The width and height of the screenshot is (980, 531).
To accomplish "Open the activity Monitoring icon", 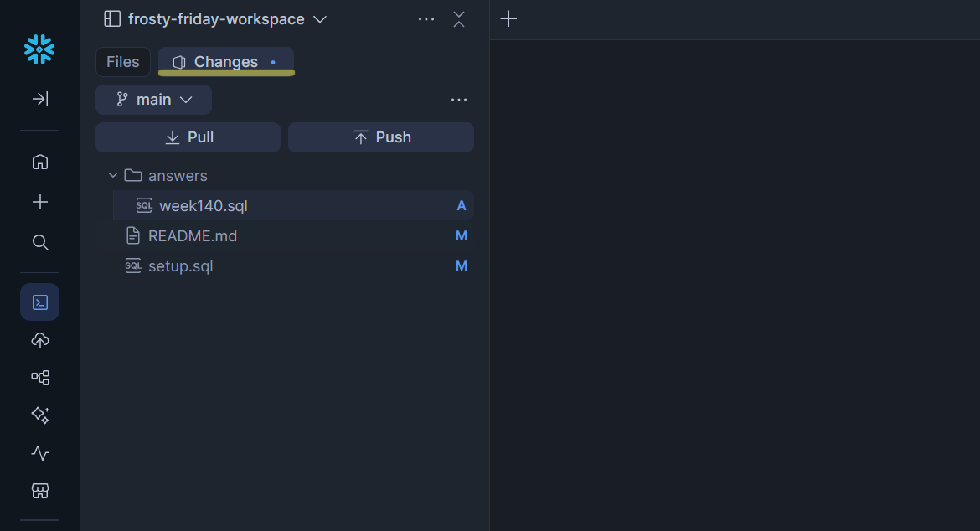I will point(39,453).
